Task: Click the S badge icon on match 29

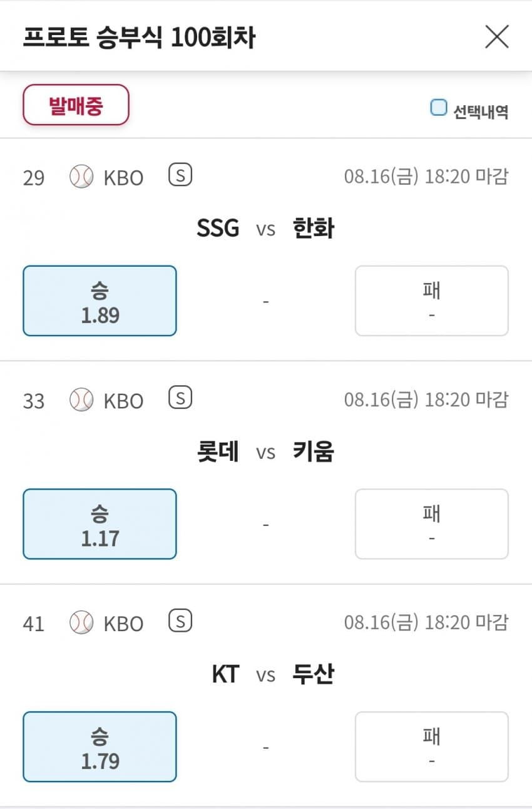Action: click(x=180, y=176)
